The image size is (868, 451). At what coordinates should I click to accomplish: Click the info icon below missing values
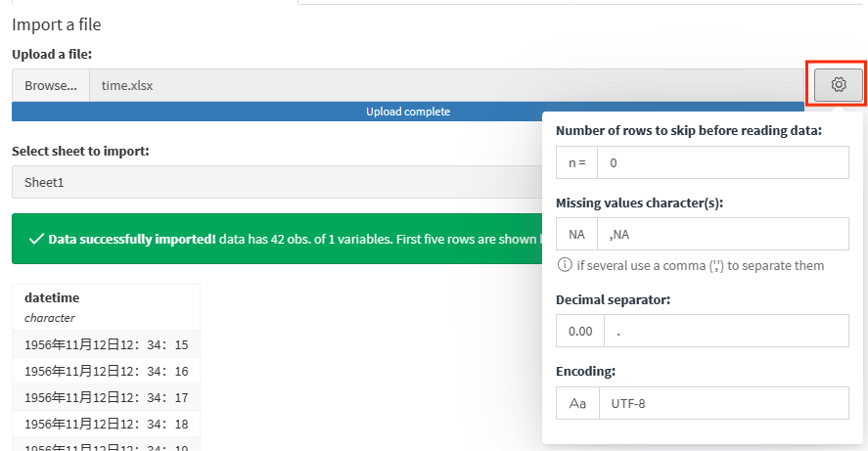point(565,265)
